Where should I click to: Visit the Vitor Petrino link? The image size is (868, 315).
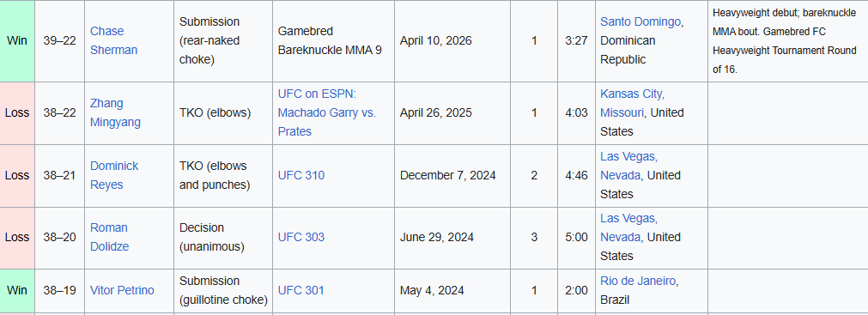(122, 290)
